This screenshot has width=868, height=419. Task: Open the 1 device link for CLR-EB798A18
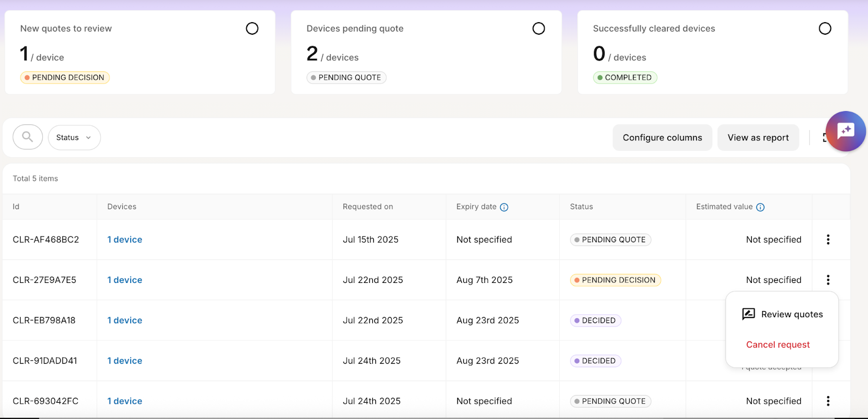[125, 320]
